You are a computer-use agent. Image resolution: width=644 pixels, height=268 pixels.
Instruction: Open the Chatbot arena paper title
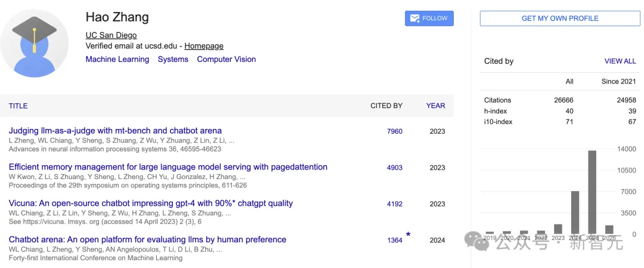click(147, 240)
